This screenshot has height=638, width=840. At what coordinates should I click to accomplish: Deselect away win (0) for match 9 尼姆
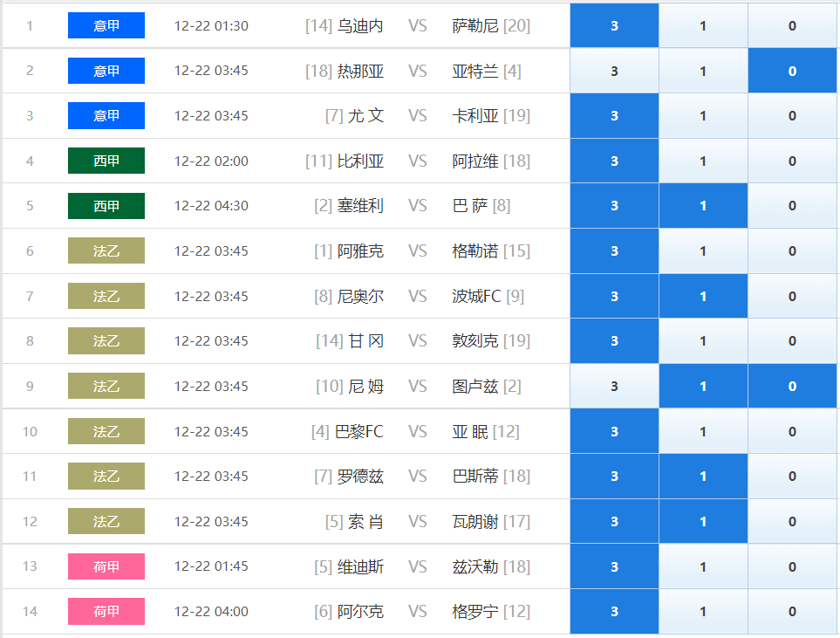pyautogui.click(x=792, y=386)
